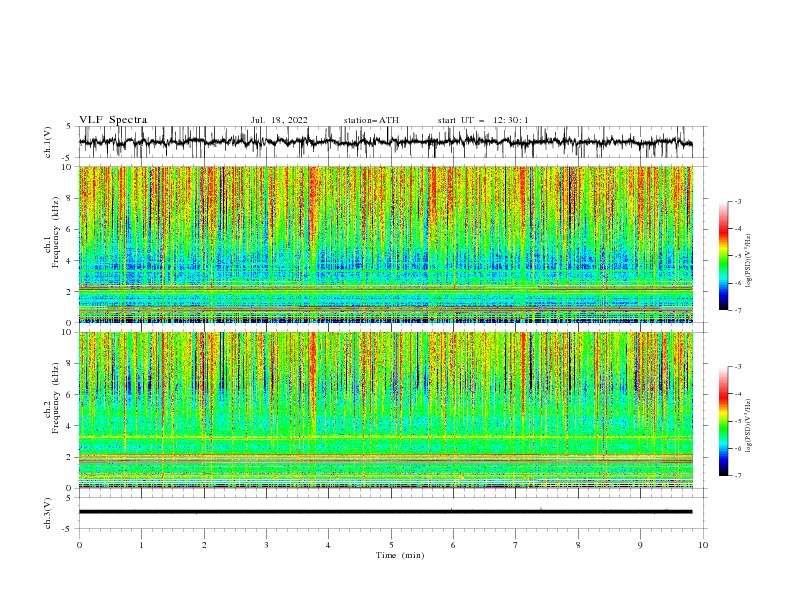Click time axis tick label '2'
This screenshot has width=792, height=612.
pyautogui.click(x=204, y=545)
